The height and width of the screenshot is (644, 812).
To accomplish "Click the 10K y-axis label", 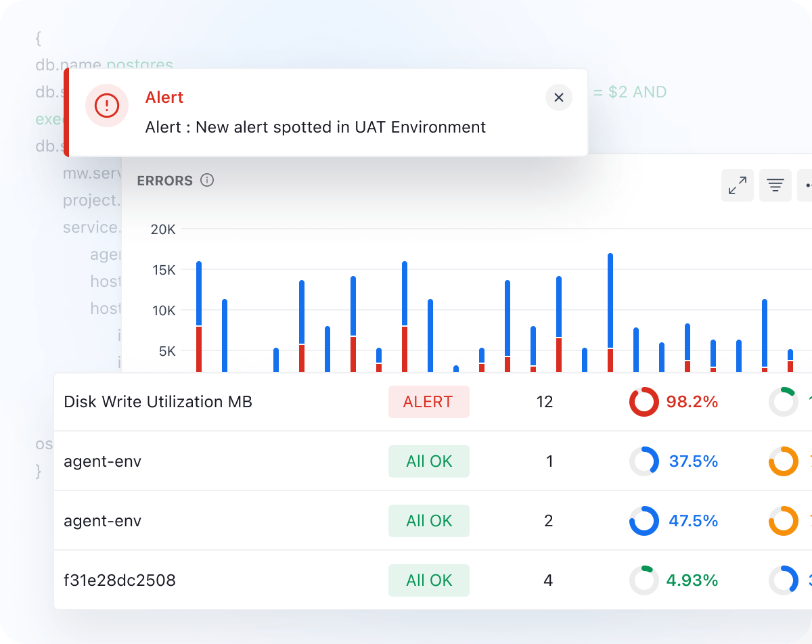I will coord(163,310).
